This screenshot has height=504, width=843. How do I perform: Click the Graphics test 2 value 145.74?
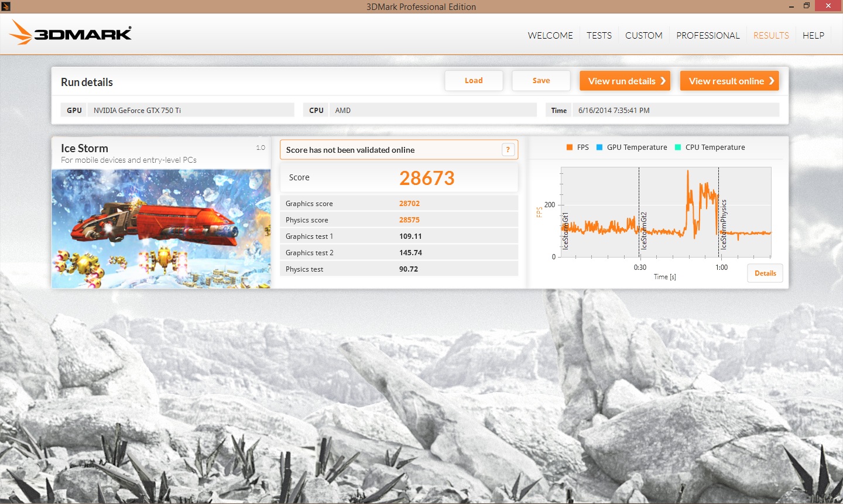(x=410, y=253)
